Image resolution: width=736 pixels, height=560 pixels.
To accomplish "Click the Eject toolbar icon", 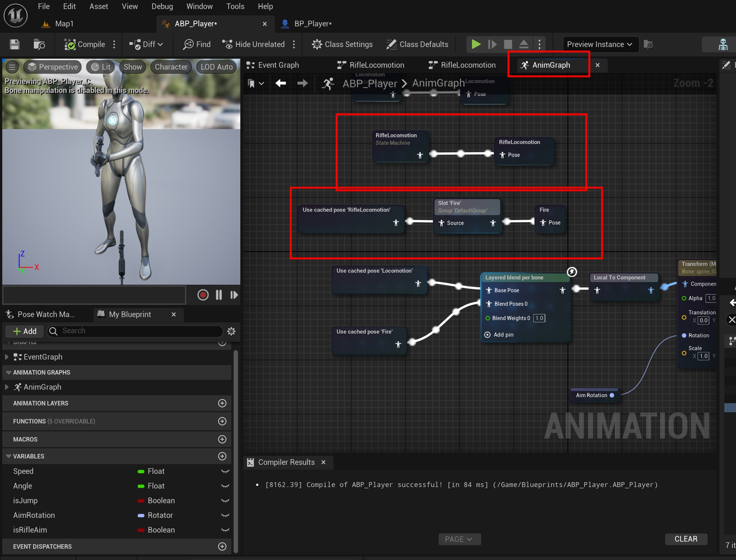I will (x=524, y=44).
